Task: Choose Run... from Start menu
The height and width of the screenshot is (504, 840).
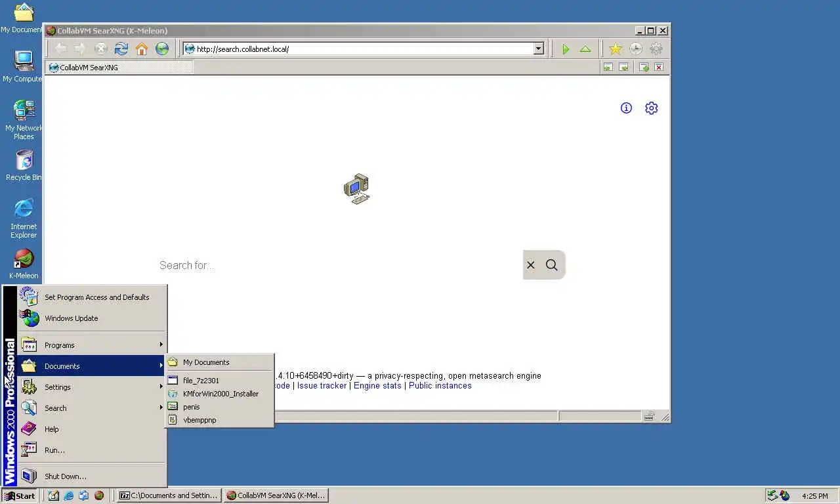Action: click(92, 450)
